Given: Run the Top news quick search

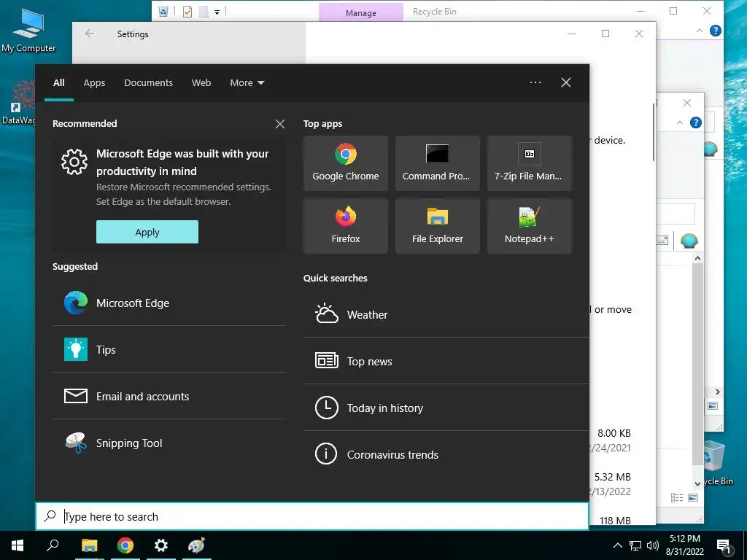Looking at the screenshot, I should [x=446, y=361].
